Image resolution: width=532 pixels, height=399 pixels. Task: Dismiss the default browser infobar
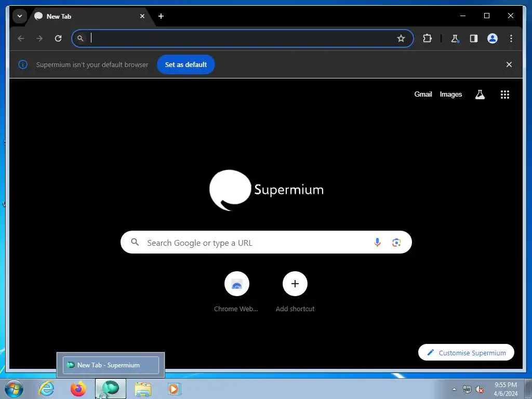pos(509,64)
